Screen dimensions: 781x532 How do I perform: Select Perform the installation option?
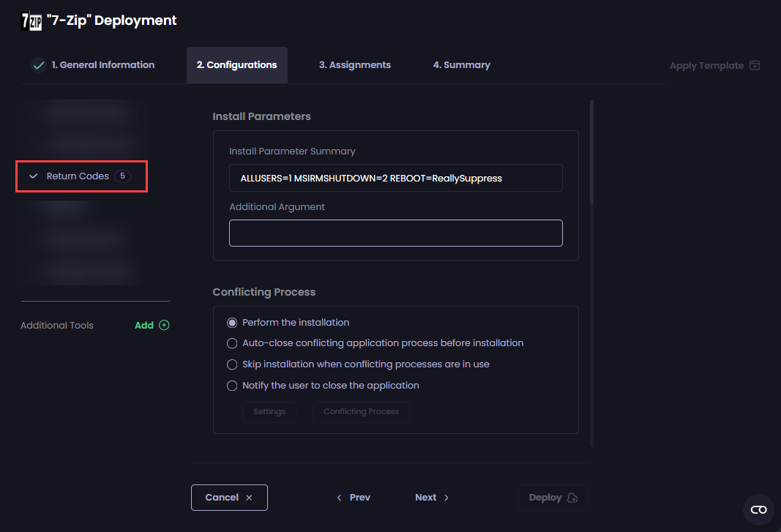coord(232,322)
